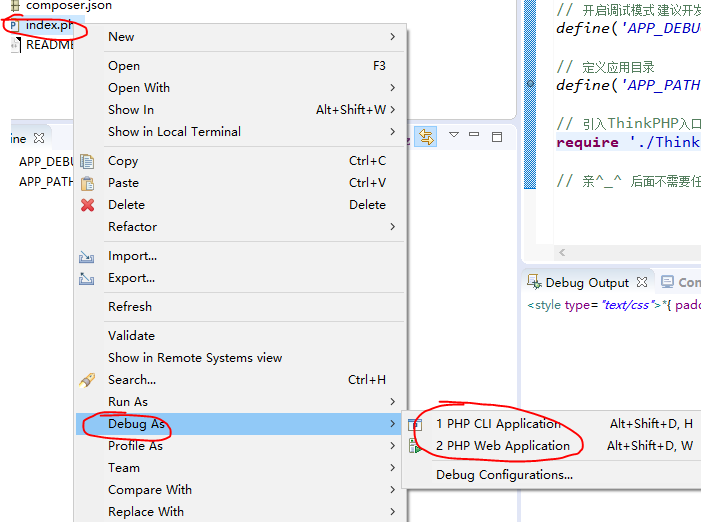
Task: Expand the Run As submenu
Action: 393,402
